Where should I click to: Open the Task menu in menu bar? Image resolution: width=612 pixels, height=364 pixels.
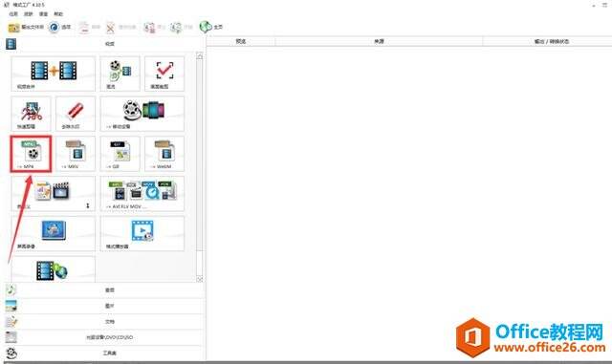(x=13, y=13)
